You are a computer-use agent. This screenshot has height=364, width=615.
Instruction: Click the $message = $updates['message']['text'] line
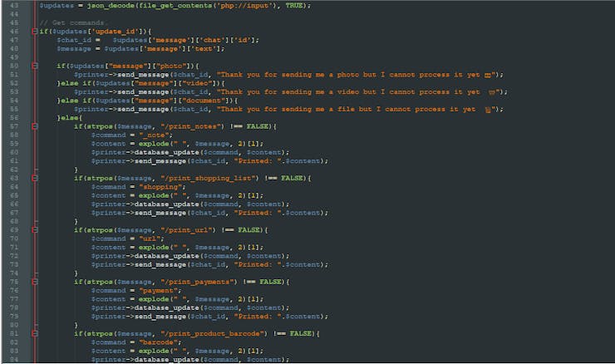point(140,49)
